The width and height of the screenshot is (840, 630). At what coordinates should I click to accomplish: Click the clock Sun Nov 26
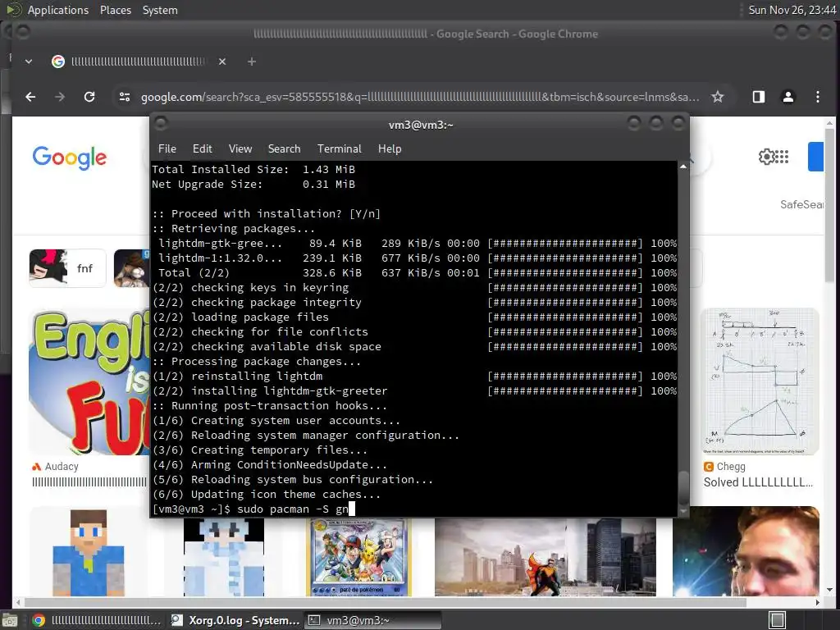(792, 10)
